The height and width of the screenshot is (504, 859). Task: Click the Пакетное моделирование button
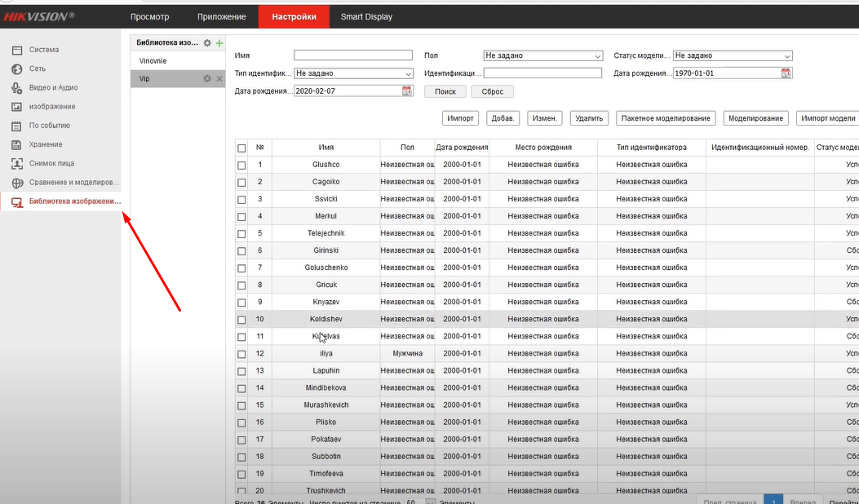click(666, 118)
